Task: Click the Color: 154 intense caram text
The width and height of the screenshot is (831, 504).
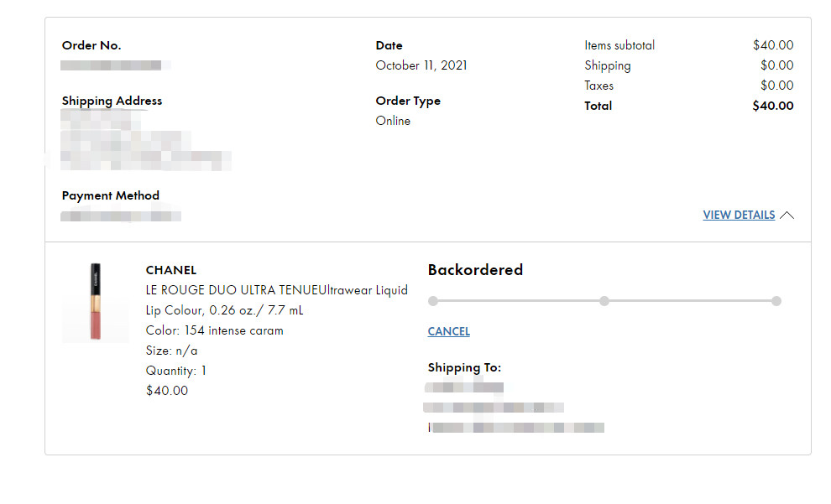Action: click(214, 330)
